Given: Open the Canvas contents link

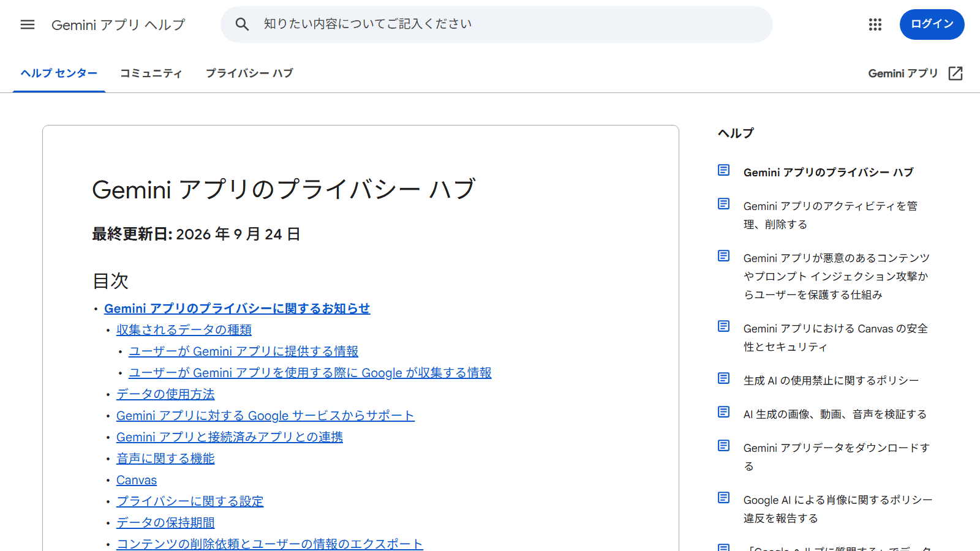Looking at the screenshot, I should [137, 480].
